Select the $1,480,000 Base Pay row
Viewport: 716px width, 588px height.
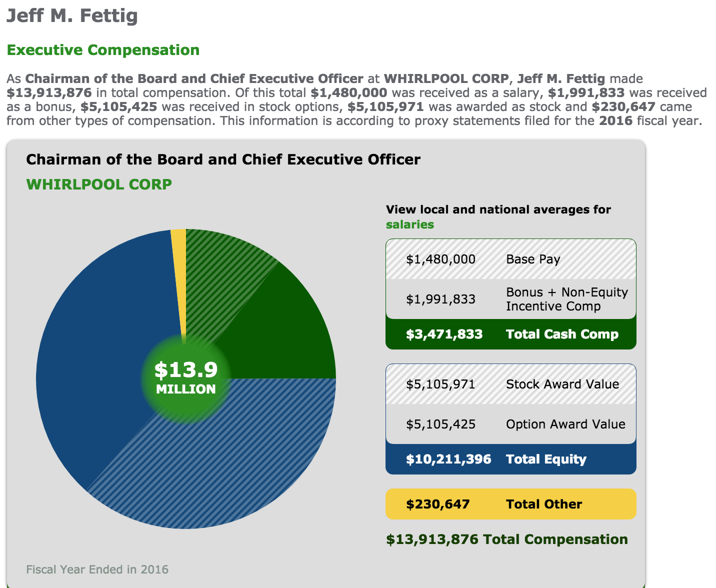[510, 259]
